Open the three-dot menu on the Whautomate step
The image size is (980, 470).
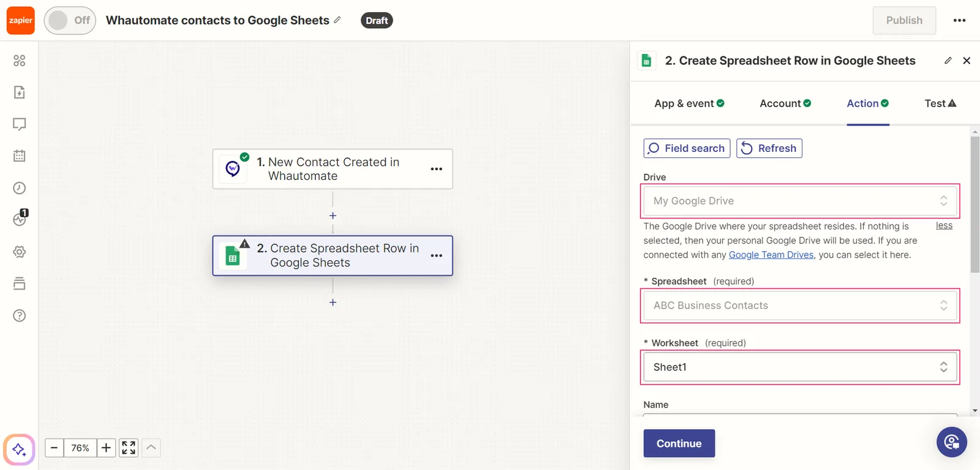(x=436, y=169)
